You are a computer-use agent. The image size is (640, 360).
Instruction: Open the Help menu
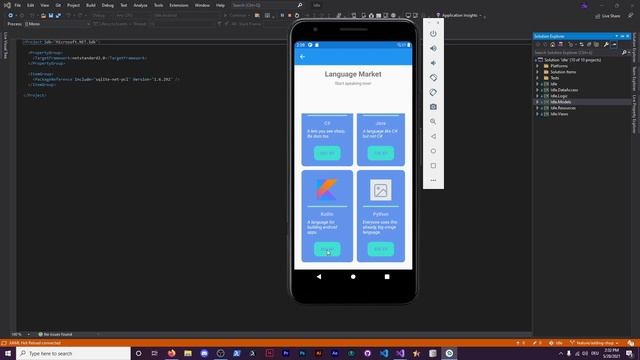click(x=220, y=5)
